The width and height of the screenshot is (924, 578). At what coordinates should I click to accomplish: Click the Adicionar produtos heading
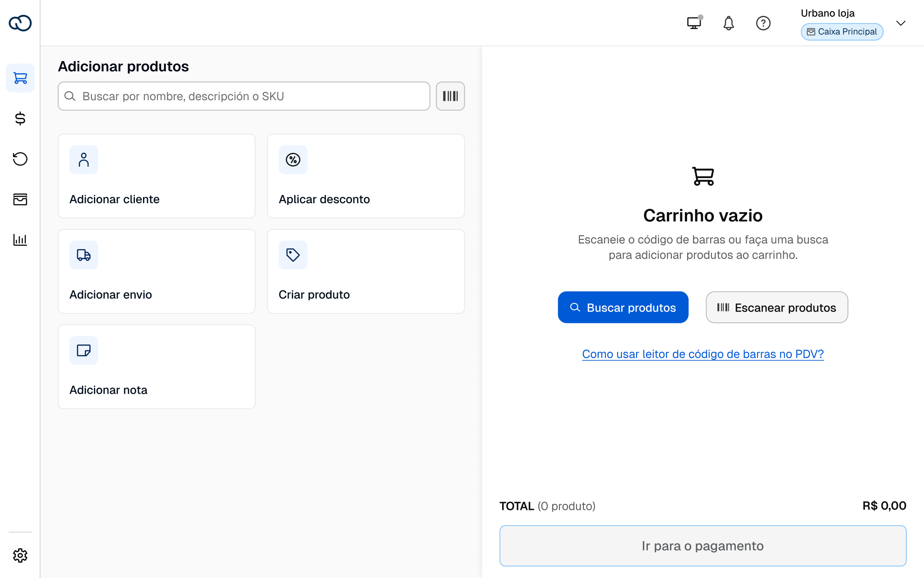click(124, 66)
